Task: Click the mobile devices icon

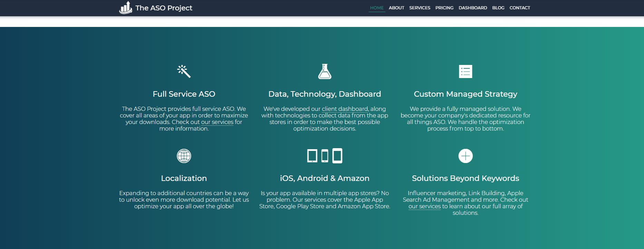Action: tap(324, 156)
